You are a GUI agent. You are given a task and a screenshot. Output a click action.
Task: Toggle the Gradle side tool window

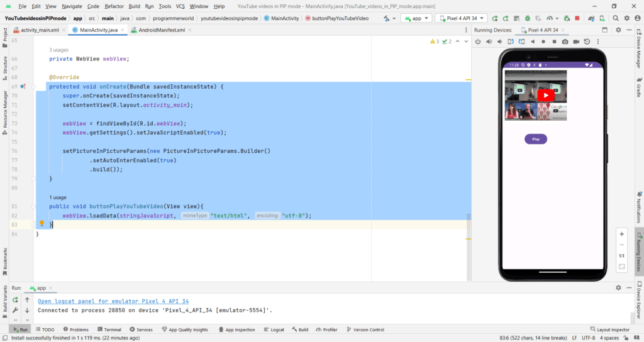click(x=639, y=87)
